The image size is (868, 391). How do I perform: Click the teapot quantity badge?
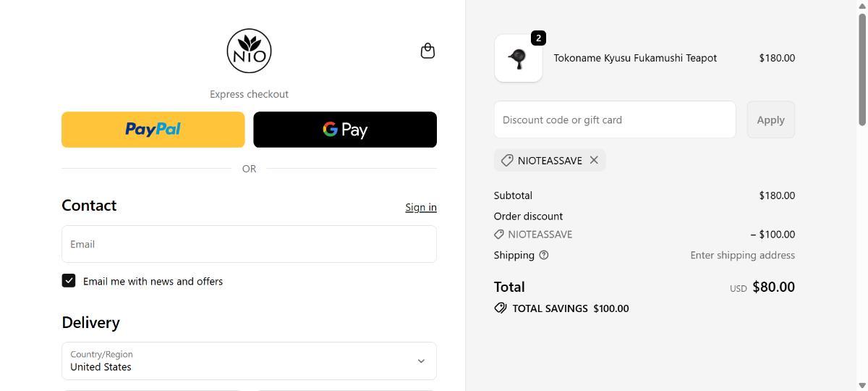coord(538,38)
